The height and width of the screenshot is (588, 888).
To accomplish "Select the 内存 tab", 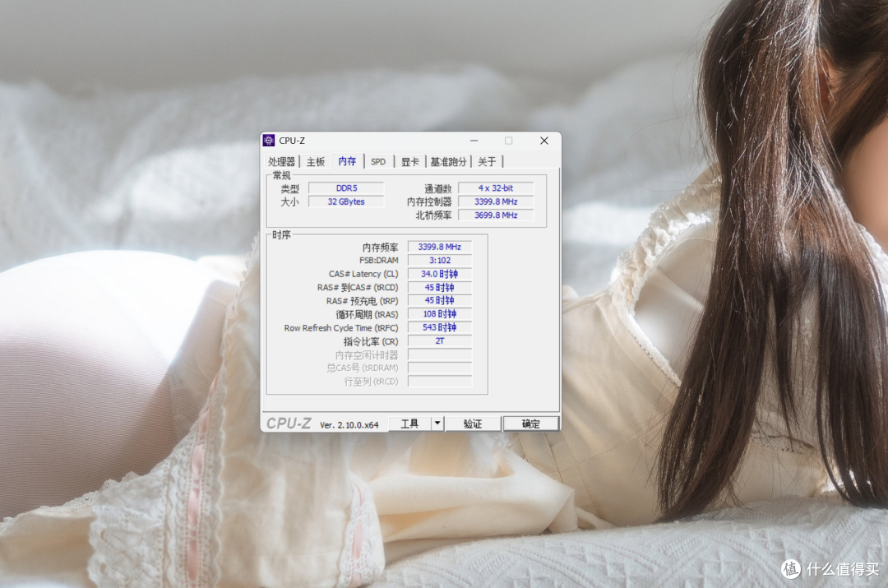I will coord(347,161).
